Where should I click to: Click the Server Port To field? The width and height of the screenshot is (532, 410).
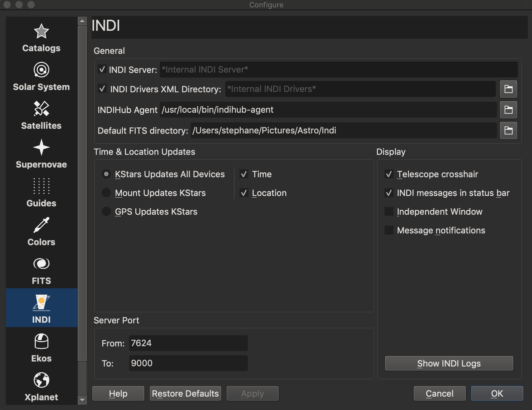[x=188, y=363]
